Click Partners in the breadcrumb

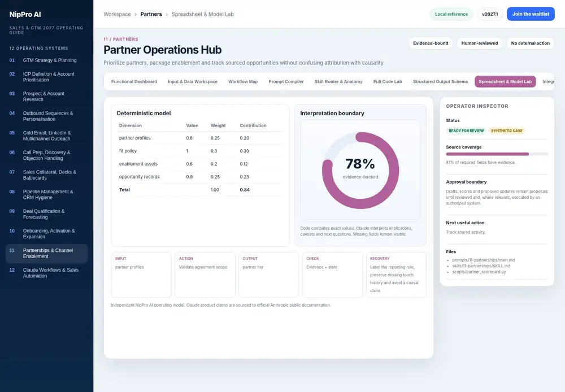151,14
